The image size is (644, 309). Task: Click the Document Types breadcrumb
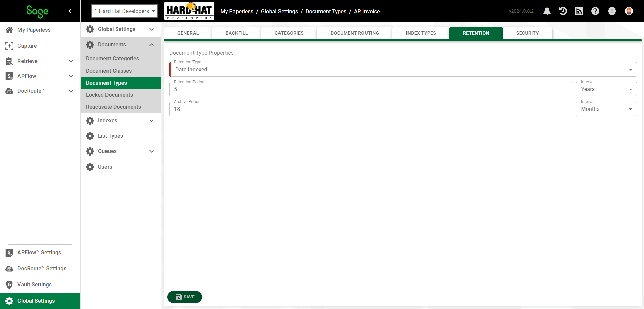[x=326, y=11]
